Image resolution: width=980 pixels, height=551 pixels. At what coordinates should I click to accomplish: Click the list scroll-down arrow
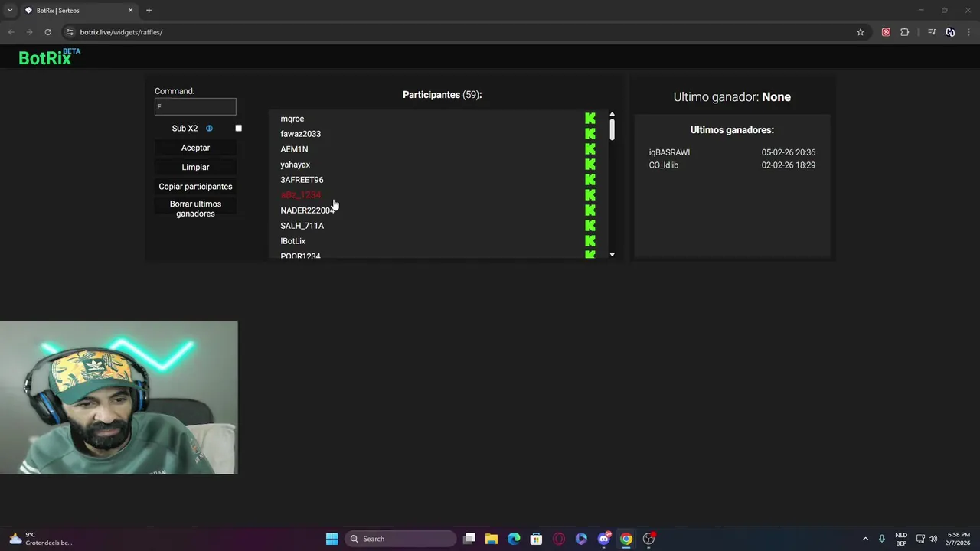[612, 254]
